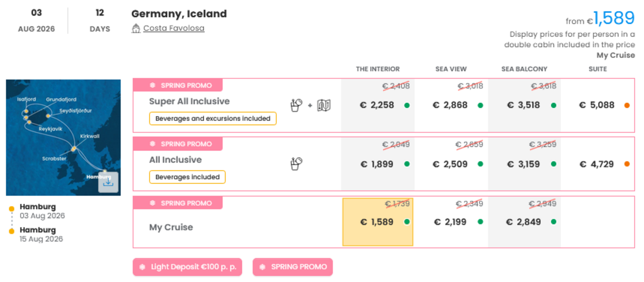Click the excursions map icon in Super All Inclusive
The image size is (644, 282).
click(324, 105)
